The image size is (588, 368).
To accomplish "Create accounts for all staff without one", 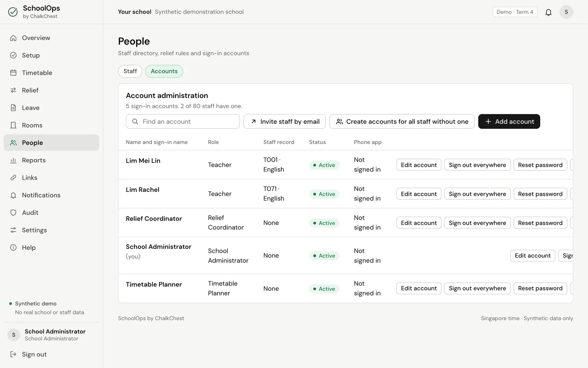I will point(402,121).
